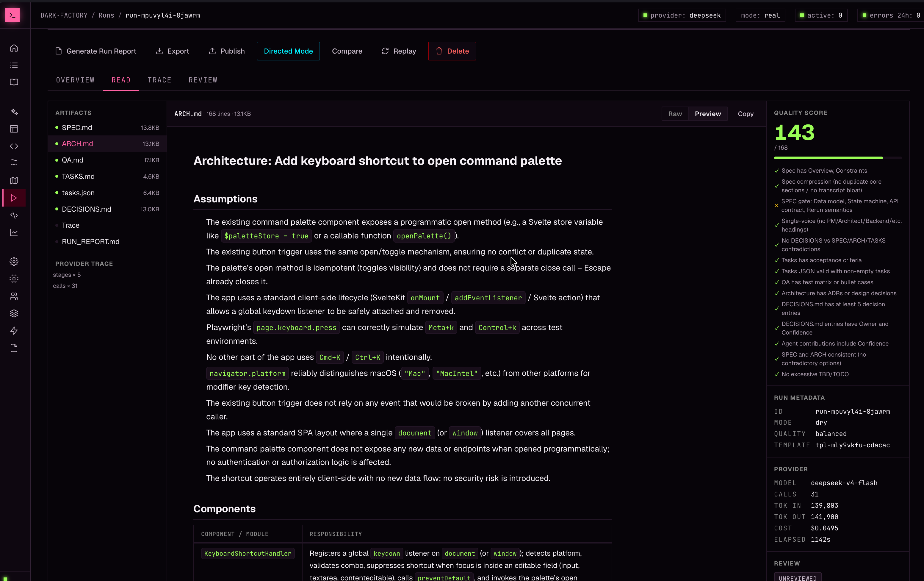The image size is (924, 581).
Task: Copy the ARCH.md contents
Action: pos(745,114)
